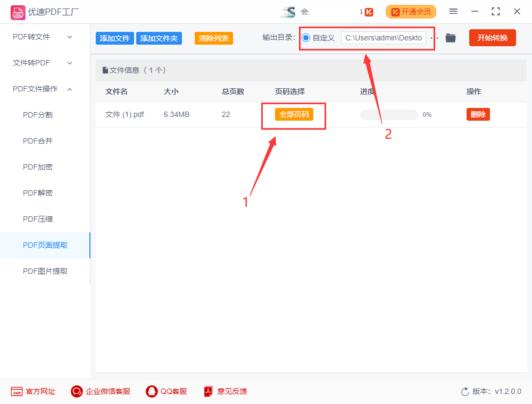Click the conversion progress bar

click(389, 115)
